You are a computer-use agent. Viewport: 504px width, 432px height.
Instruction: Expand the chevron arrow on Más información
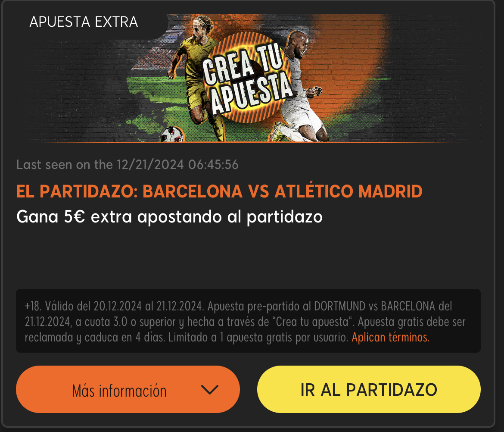(x=210, y=390)
